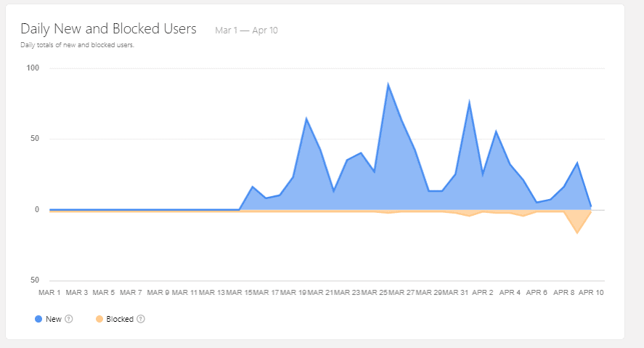Screen dimensions: 644x348
Task: Click the MAR 1 axis label
Action: 49,293
